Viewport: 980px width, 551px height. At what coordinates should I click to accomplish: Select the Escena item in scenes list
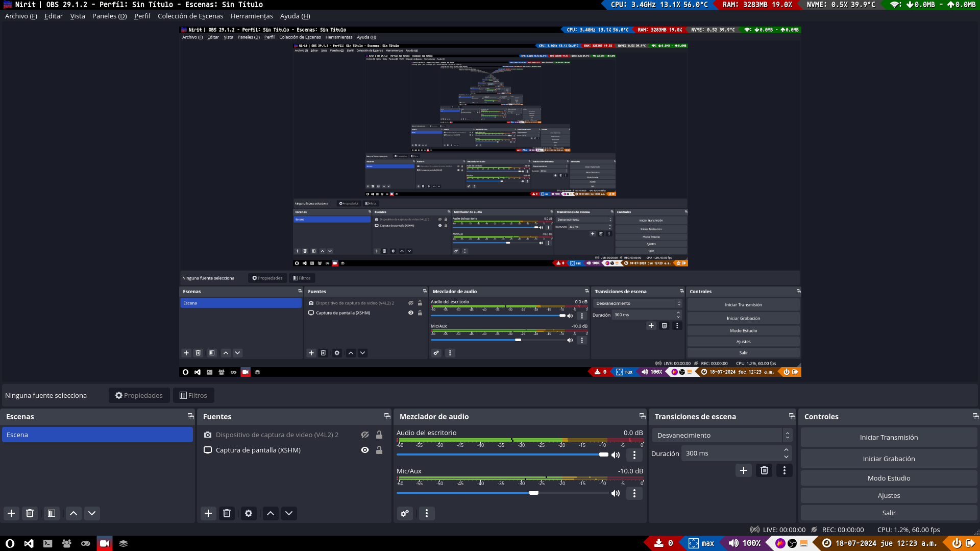[97, 435]
